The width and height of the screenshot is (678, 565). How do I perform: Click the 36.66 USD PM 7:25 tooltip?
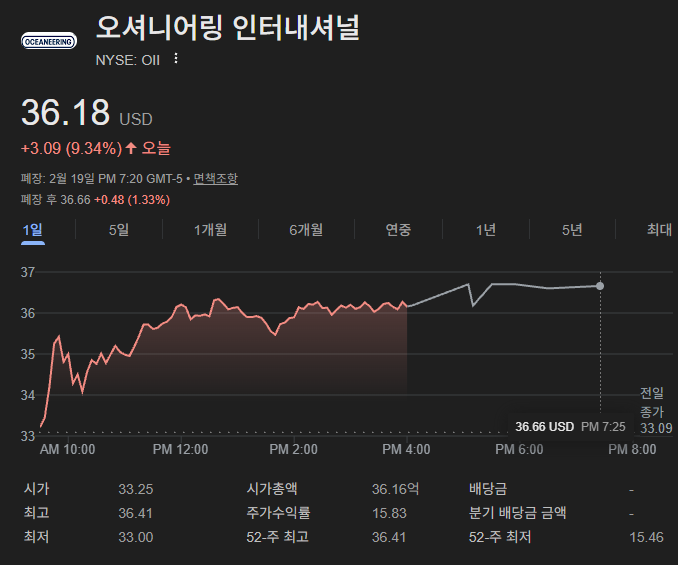[x=570, y=427]
